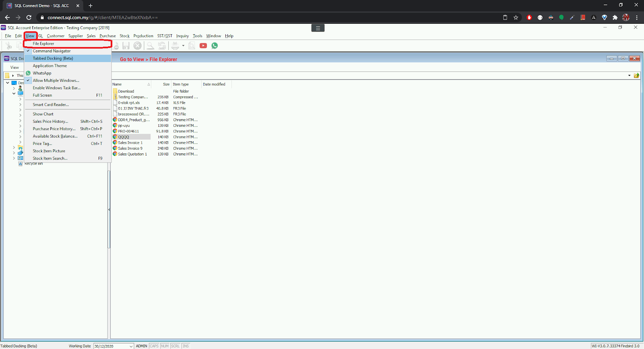Image resolution: width=644 pixels, height=349 pixels.
Task: Click the WhatsApp icon in the toolbar
Action: tap(215, 45)
